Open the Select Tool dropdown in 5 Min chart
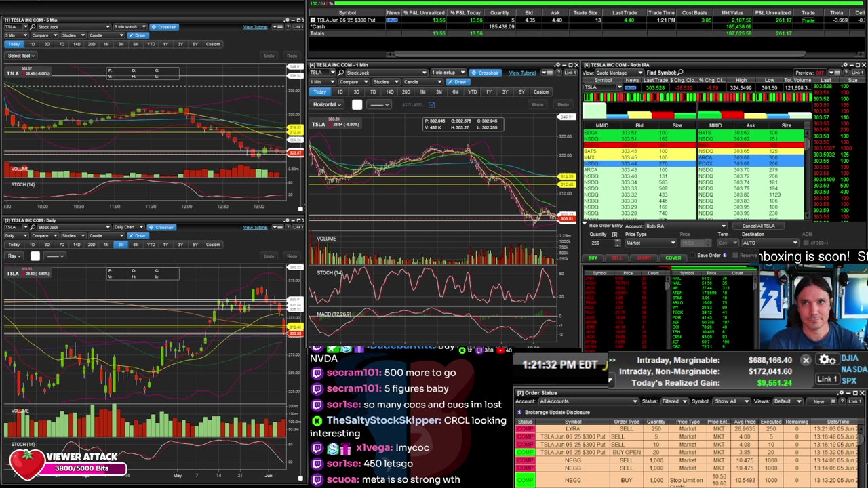Screen dimensions: 868x488 pyautogui.click(x=21, y=56)
